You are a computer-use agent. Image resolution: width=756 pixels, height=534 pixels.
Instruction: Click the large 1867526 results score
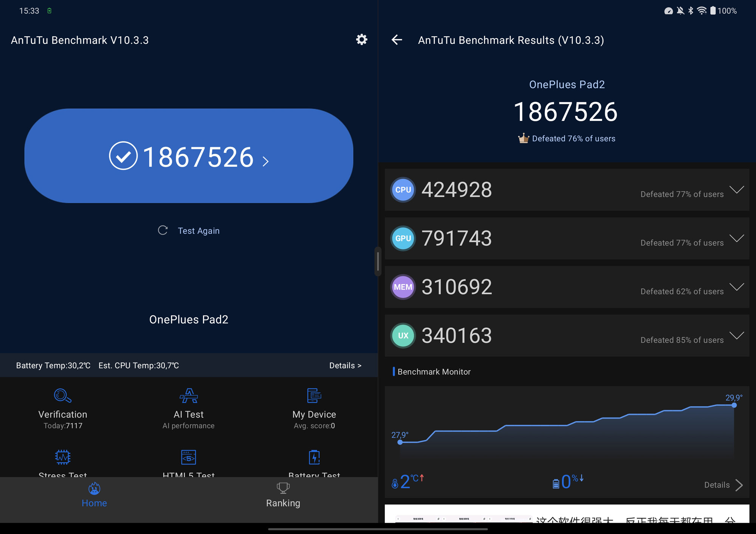click(565, 112)
